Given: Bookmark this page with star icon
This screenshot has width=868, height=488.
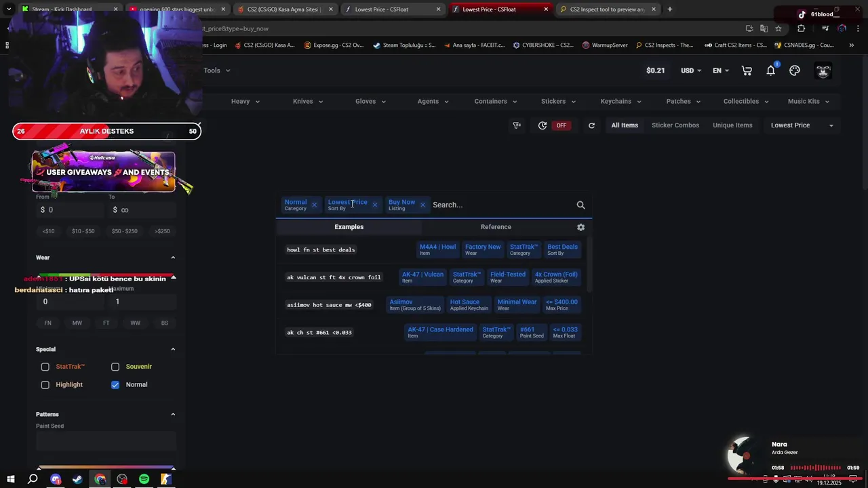Looking at the screenshot, I should point(778,28).
